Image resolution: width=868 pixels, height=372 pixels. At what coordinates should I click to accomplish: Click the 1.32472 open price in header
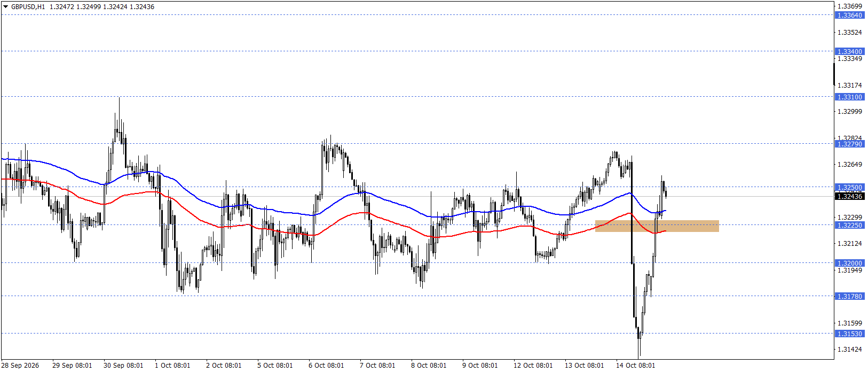point(61,7)
